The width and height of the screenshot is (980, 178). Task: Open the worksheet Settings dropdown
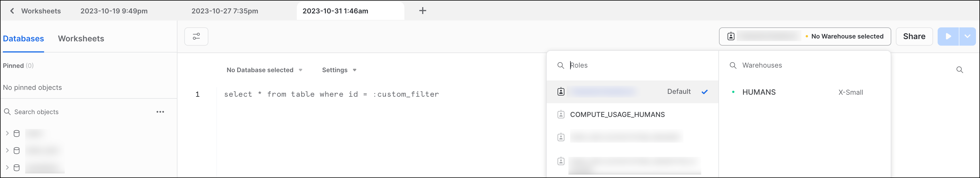point(338,70)
